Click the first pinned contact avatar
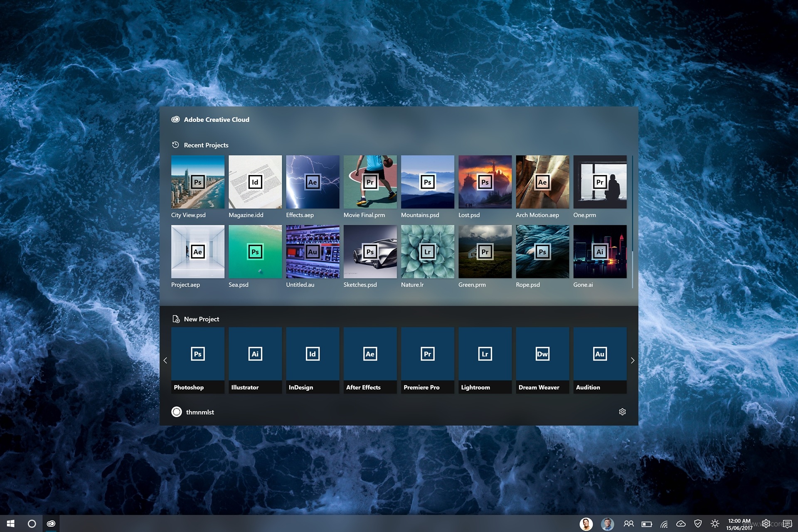Viewport: 798px width, 532px height. pyautogui.click(x=586, y=524)
